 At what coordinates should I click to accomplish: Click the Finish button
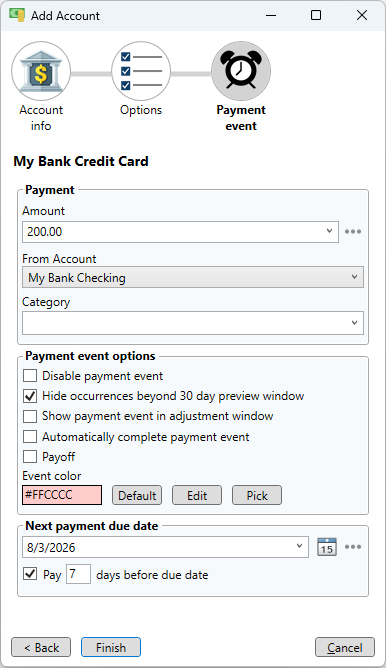(x=111, y=648)
